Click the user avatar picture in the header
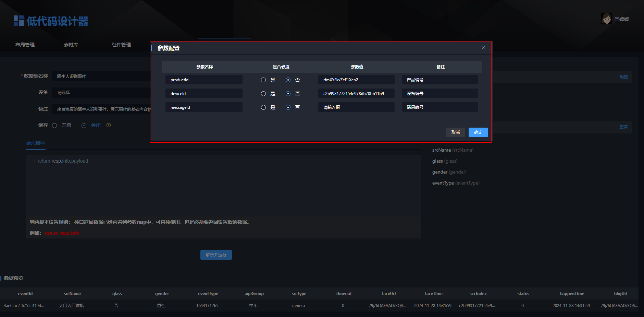 click(x=606, y=19)
